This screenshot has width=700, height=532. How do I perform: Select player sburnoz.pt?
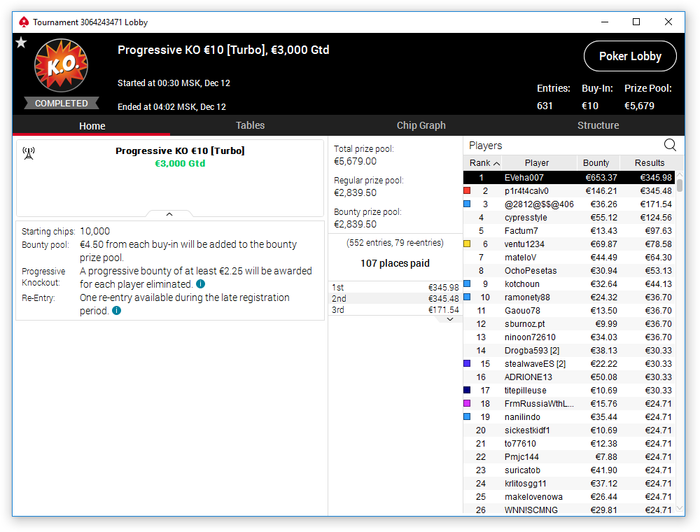(x=569, y=324)
